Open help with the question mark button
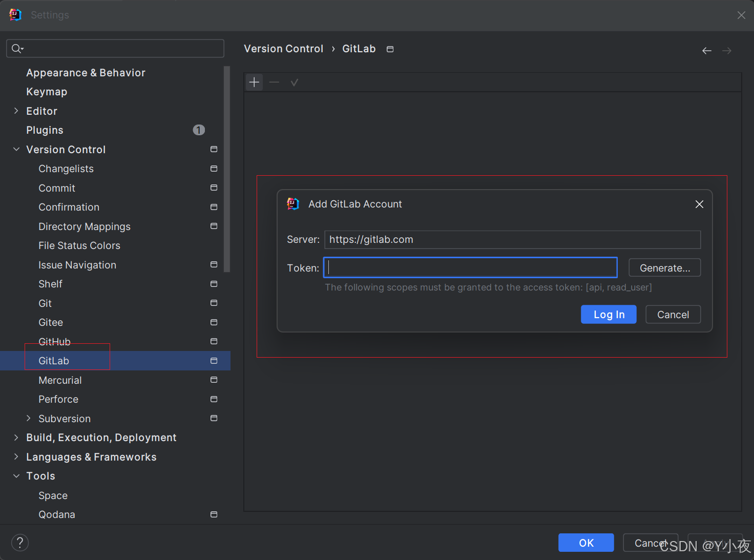The width and height of the screenshot is (754, 560). 20,543
